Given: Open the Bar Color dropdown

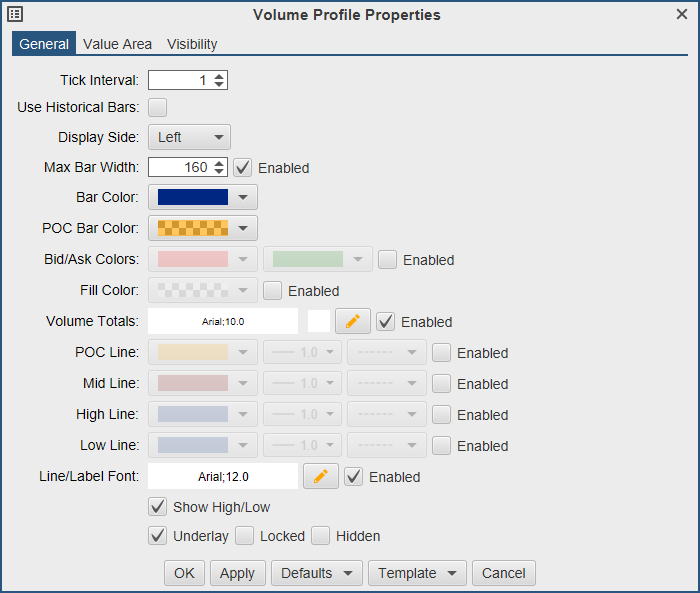Looking at the screenshot, I should coord(203,197).
